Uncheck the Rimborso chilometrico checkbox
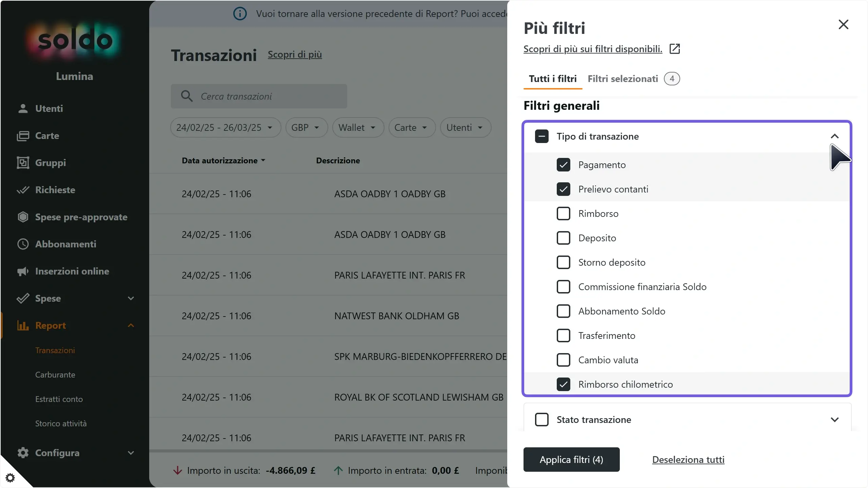This screenshot has width=868, height=488. click(x=563, y=384)
